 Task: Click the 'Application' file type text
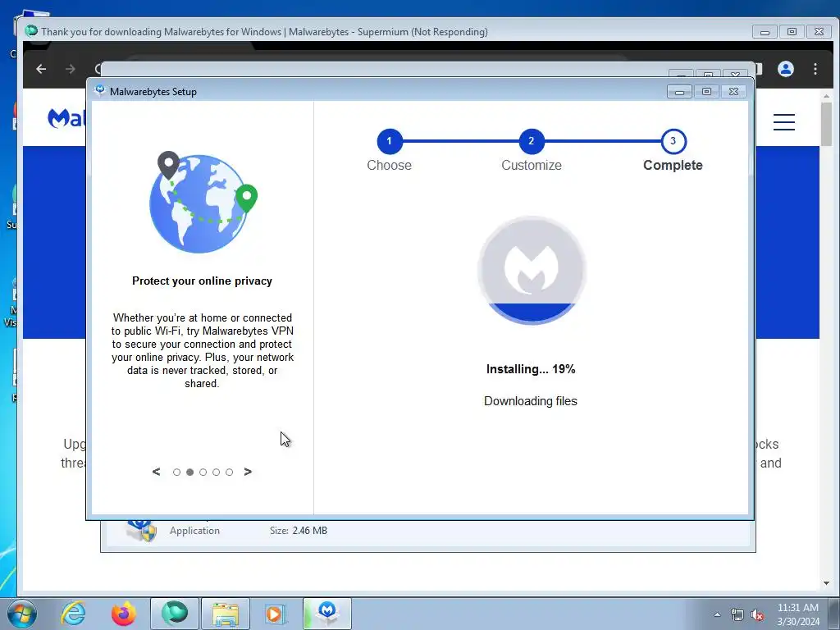pyautogui.click(x=194, y=531)
